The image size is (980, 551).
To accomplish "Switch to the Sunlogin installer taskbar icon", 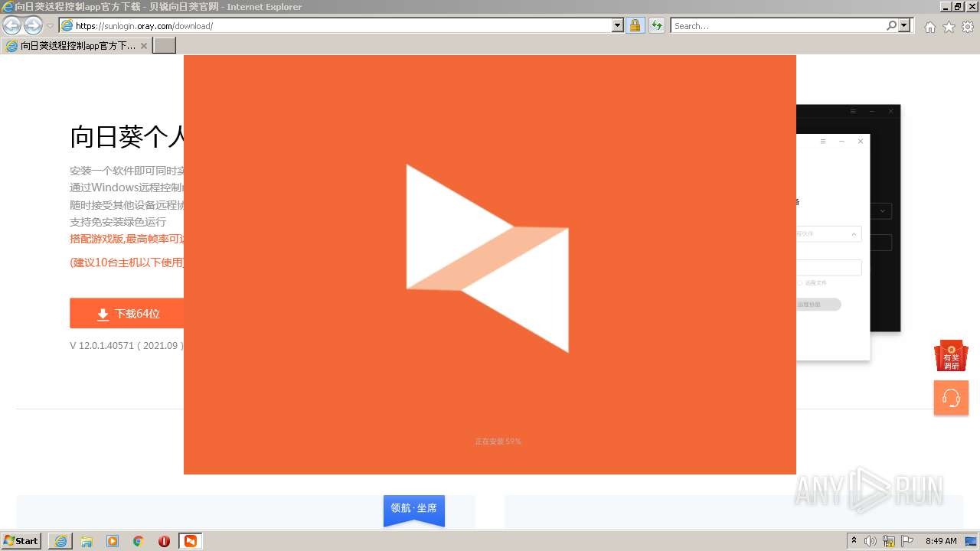I will 190,541.
